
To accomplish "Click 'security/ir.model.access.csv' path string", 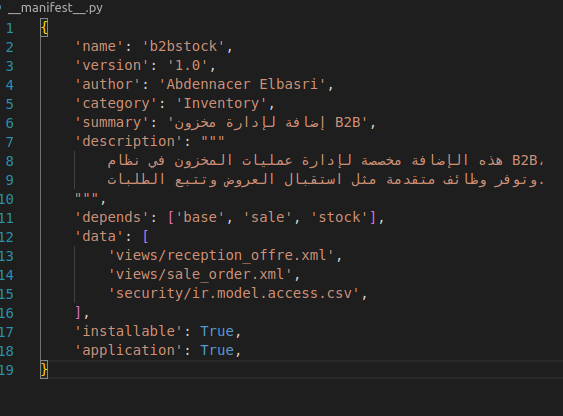I will 234,294.
